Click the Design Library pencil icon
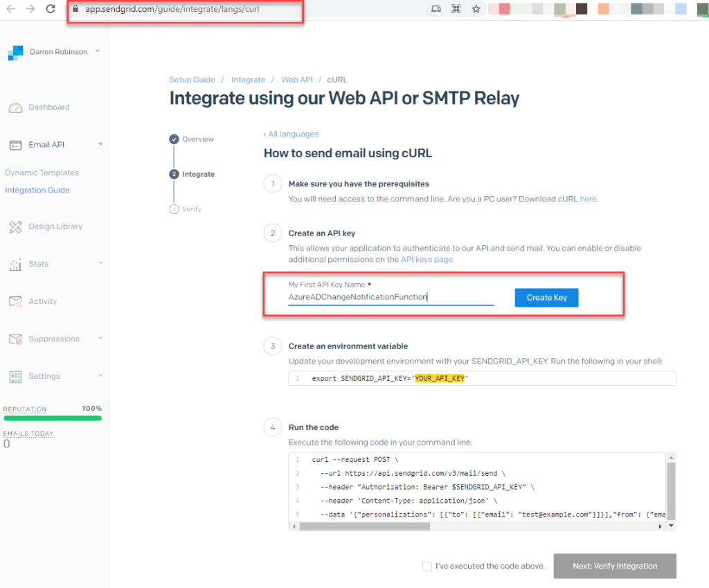Image resolution: width=709 pixels, height=588 pixels. (x=15, y=226)
